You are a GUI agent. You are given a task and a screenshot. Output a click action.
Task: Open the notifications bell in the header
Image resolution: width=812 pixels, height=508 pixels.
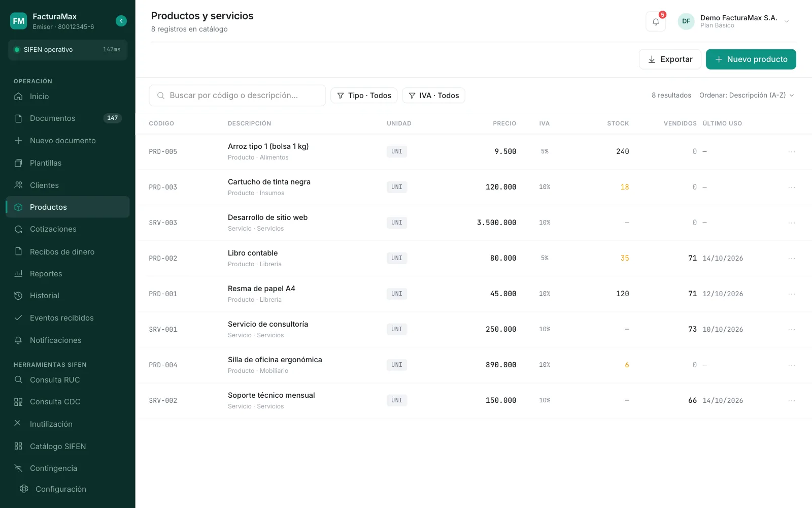point(656,22)
